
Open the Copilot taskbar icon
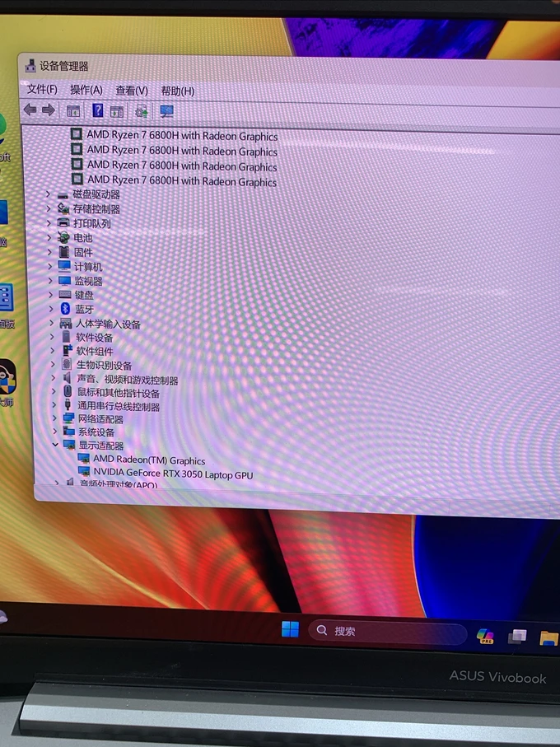485,636
